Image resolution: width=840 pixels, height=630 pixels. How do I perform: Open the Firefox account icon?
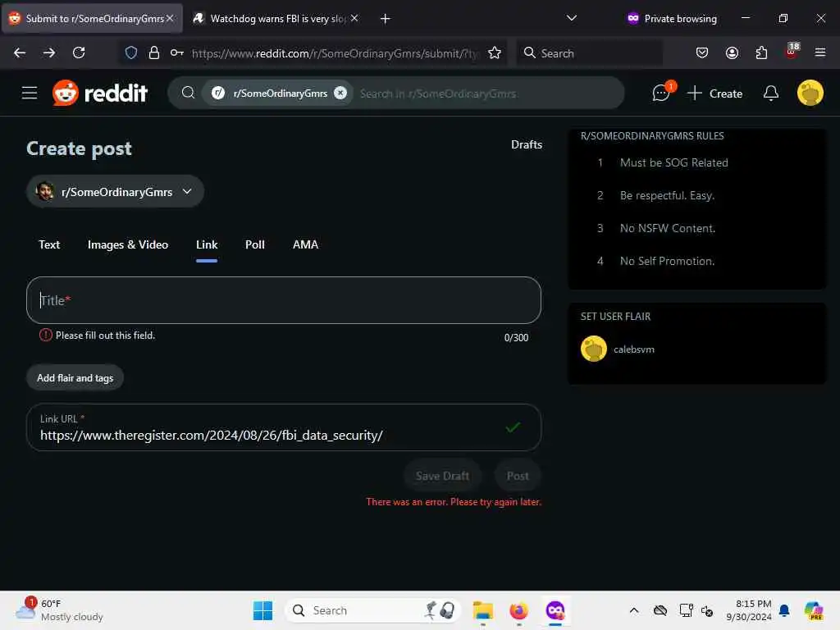[732, 52]
